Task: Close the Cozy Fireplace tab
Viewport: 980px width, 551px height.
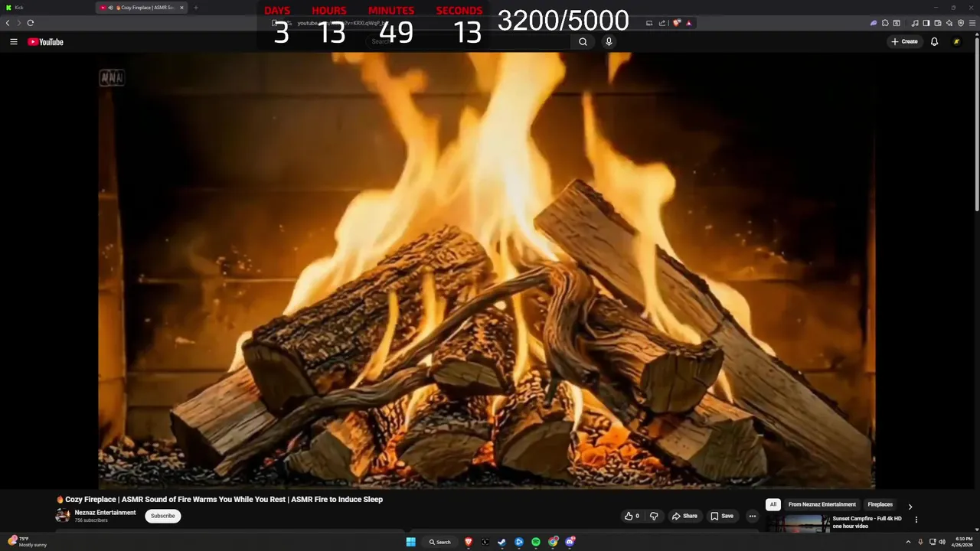Action: click(x=181, y=8)
